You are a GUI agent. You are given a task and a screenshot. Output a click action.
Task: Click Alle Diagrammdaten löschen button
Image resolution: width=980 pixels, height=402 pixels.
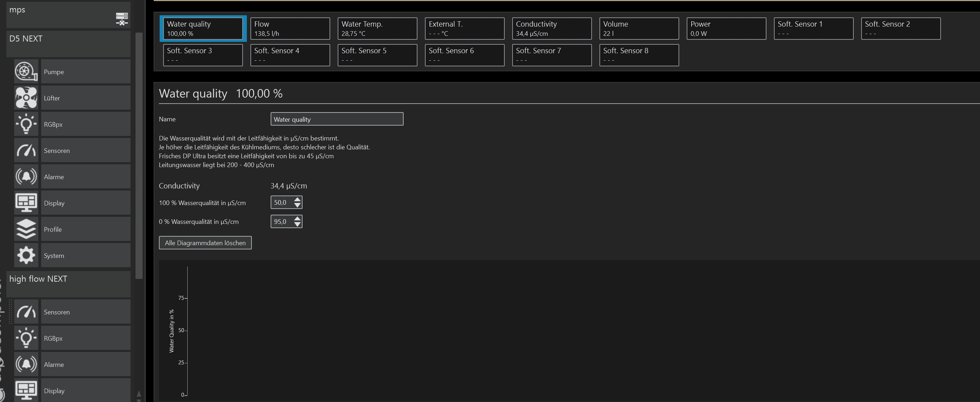[x=205, y=243]
